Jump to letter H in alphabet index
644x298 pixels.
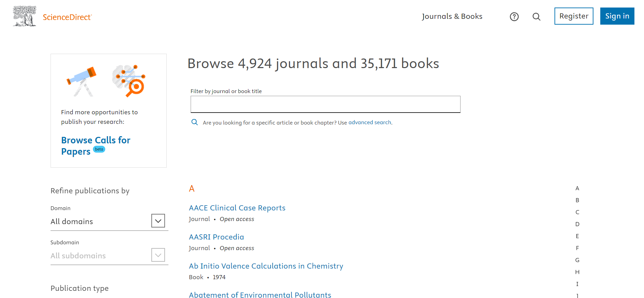coord(577,272)
